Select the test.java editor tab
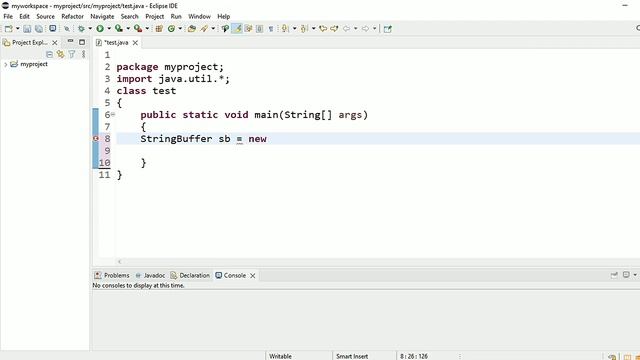Viewport: 640px width, 360px height. (116, 42)
